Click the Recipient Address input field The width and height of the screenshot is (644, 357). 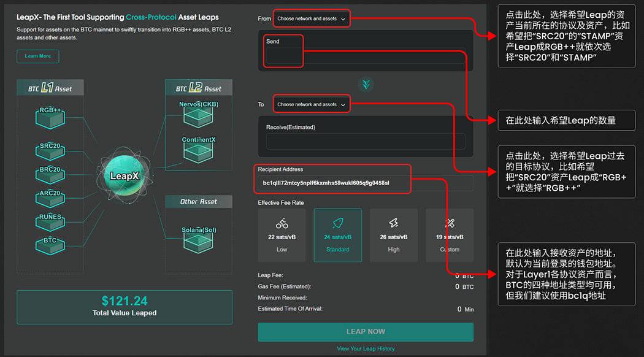tap(366, 183)
